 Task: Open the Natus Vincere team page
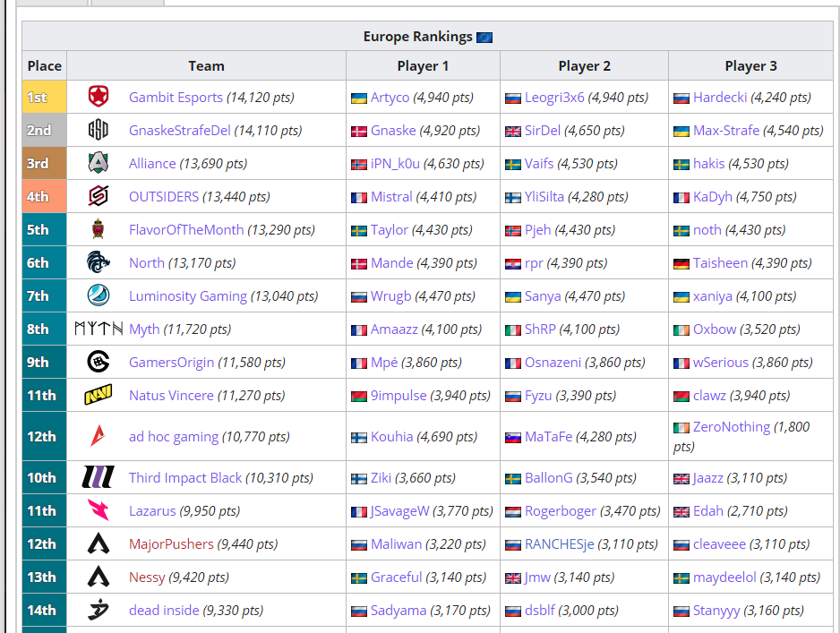171,395
